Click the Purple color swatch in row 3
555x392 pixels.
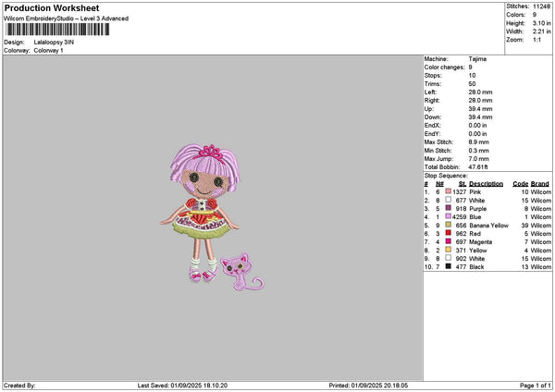click(448, 208)
